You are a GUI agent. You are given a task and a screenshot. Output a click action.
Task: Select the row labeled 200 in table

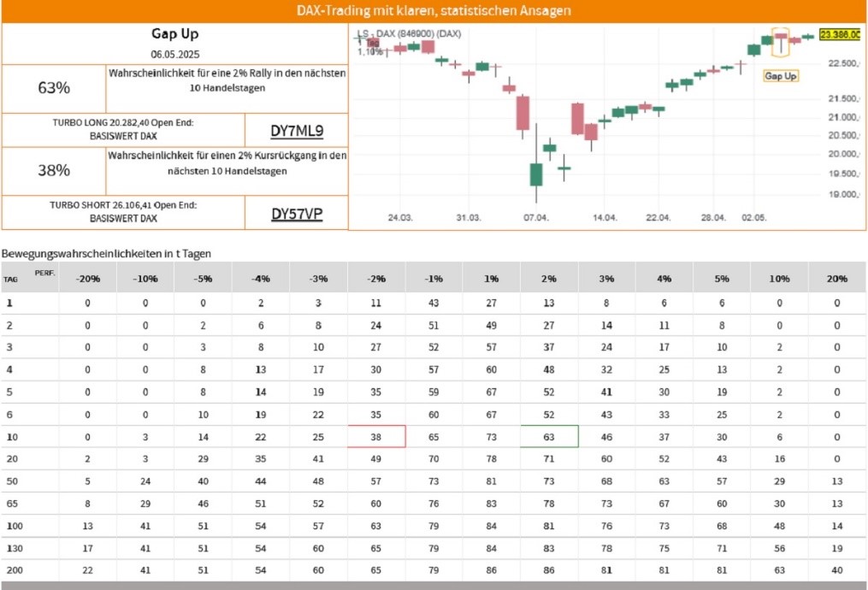point(434,570)
